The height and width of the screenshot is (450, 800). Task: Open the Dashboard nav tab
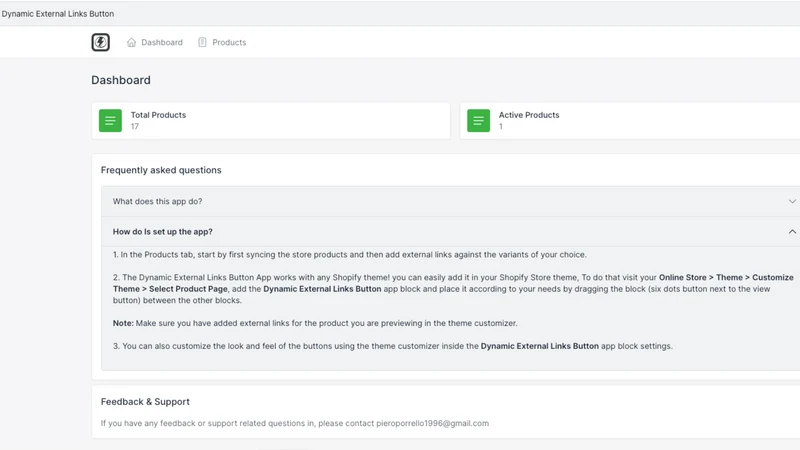[155, 42]
